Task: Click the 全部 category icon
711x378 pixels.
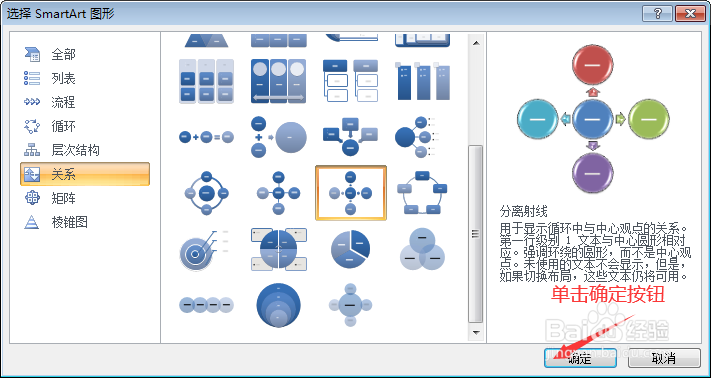Action: pos(32,54)
